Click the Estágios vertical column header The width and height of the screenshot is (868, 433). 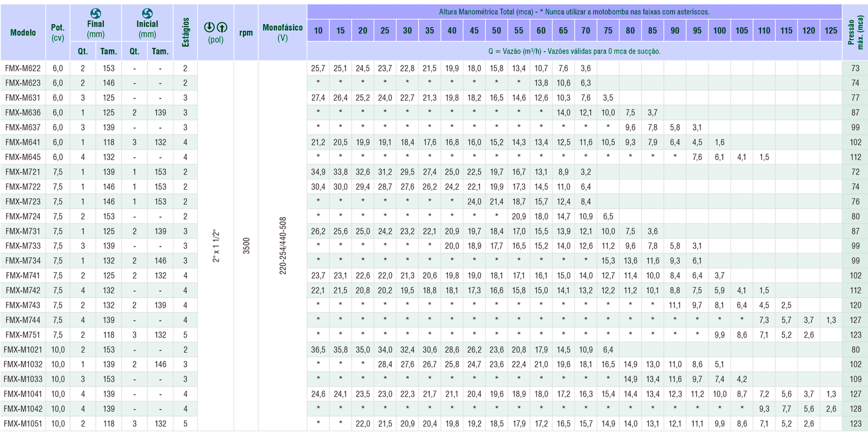[186, 33]
